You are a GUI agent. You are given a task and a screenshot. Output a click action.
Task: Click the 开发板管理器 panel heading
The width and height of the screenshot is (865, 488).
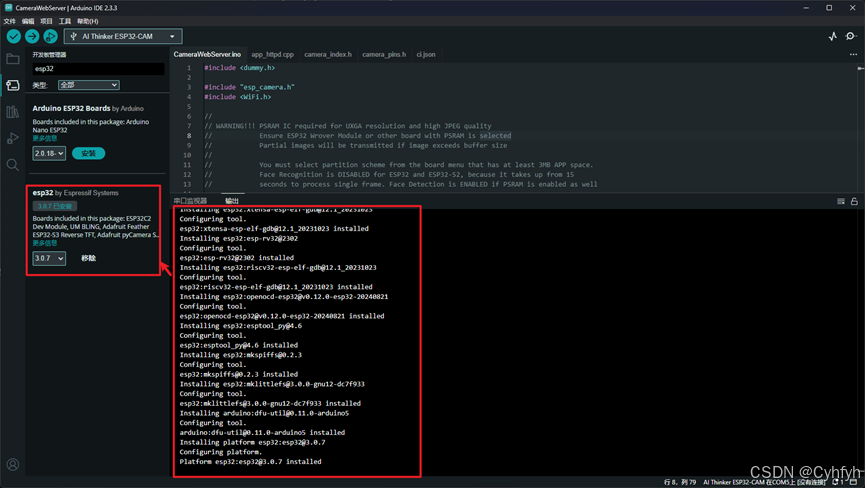point(49,55)
